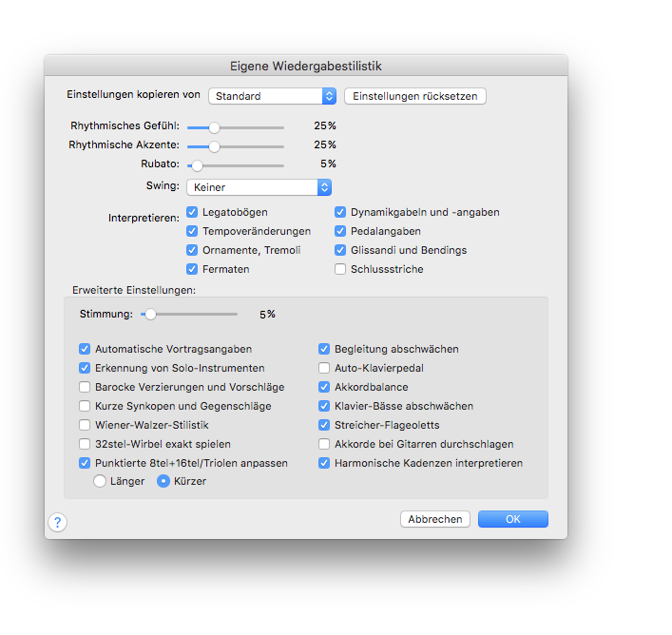Click the Rubato slider handle
Viewport: 672px width, 635px height.
click(x=197, y=165)
